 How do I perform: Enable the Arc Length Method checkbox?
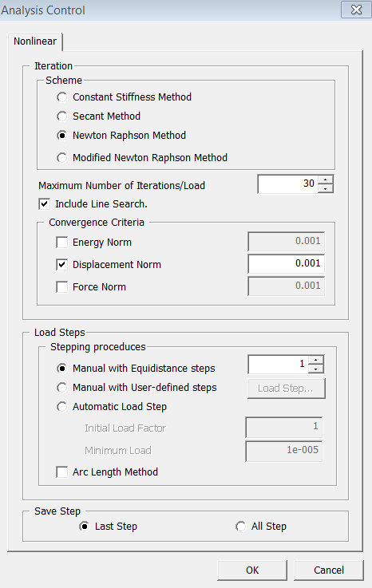(62, 472)
